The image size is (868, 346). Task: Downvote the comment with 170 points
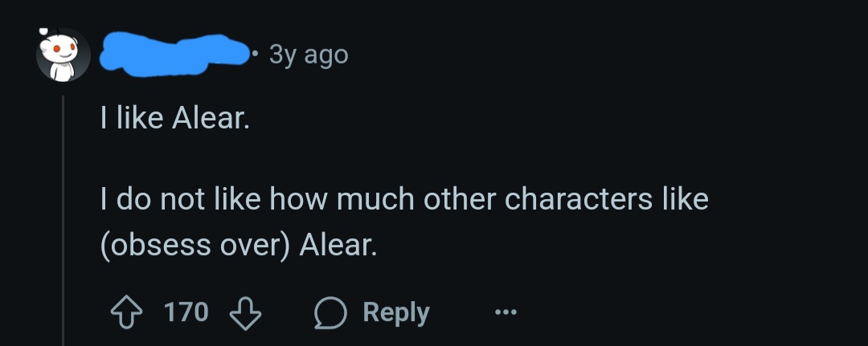(x=245, y=313)
